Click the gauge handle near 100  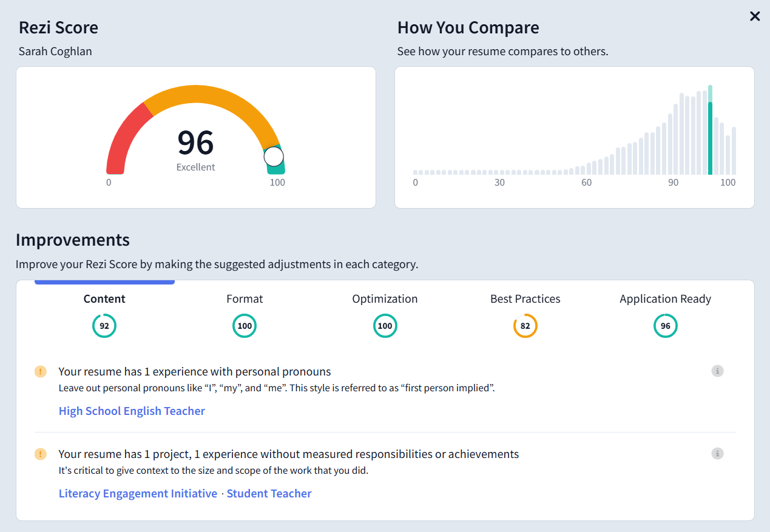[274, 157]
